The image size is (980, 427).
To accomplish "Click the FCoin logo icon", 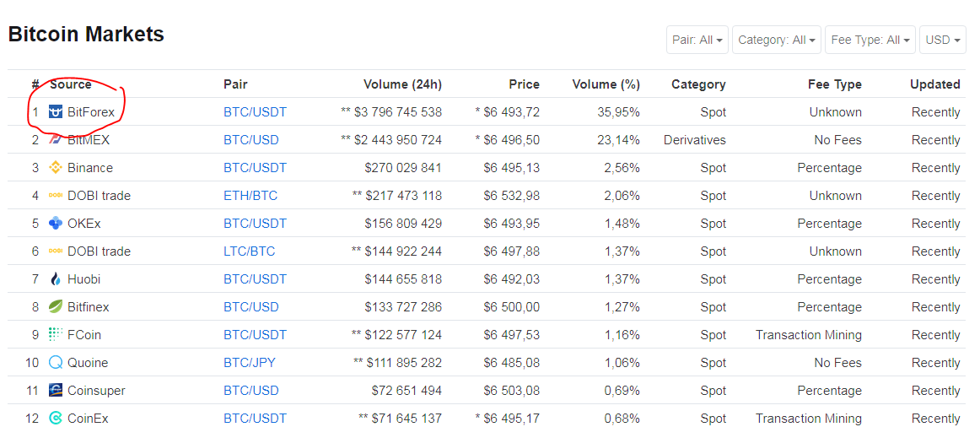I will 56,334.
